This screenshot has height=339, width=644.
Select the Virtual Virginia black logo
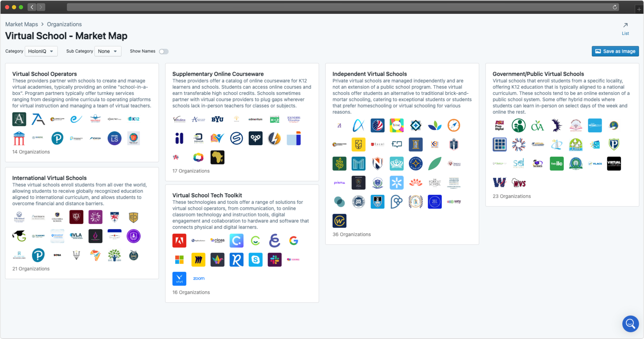click(x=614, y=164)
